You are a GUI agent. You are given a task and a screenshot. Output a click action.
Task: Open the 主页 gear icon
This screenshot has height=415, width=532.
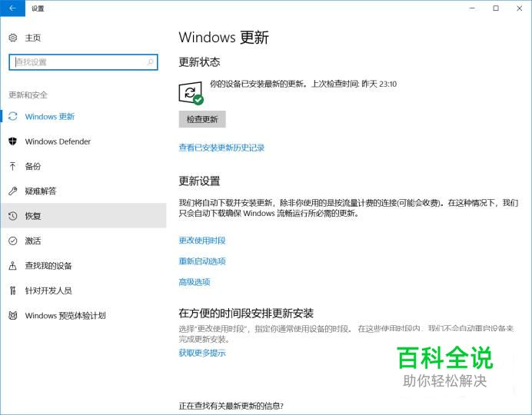click(x=13, y=38)
